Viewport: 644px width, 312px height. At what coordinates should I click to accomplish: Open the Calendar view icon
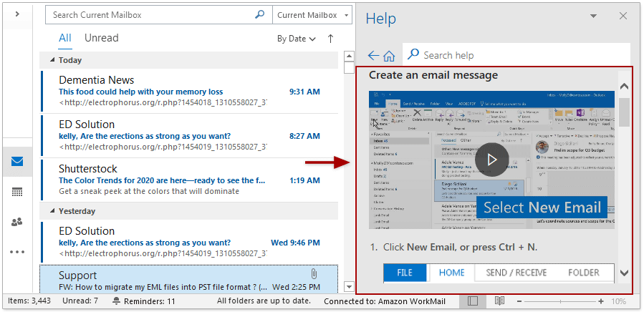click(16, 192)
